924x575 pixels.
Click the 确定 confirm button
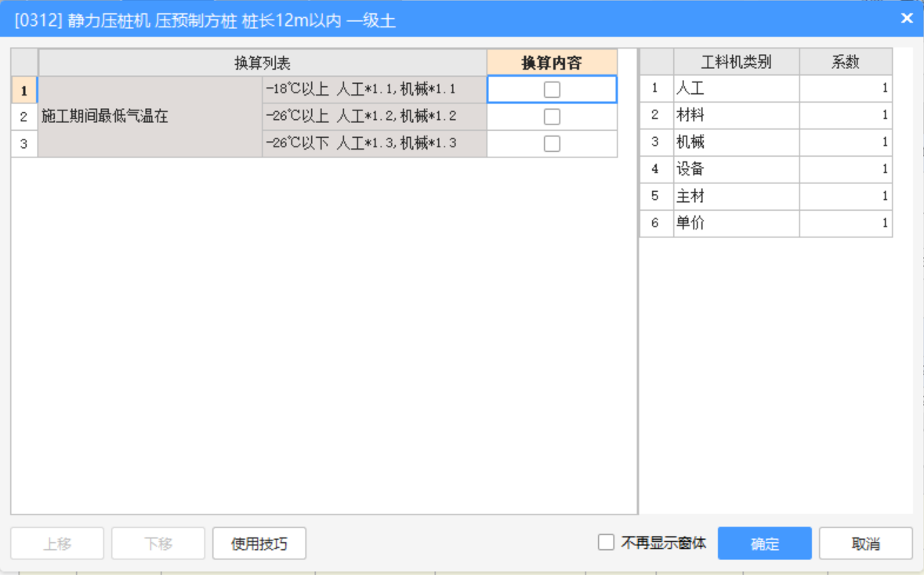(764, 542)
